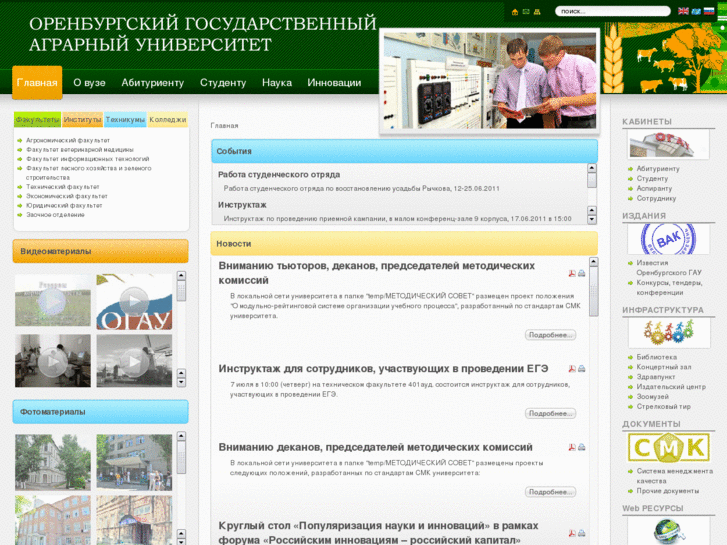The image size is (727, 545).
Task: Click Подробнее under Вниманию деканов news
Action: tap(550, 492)
